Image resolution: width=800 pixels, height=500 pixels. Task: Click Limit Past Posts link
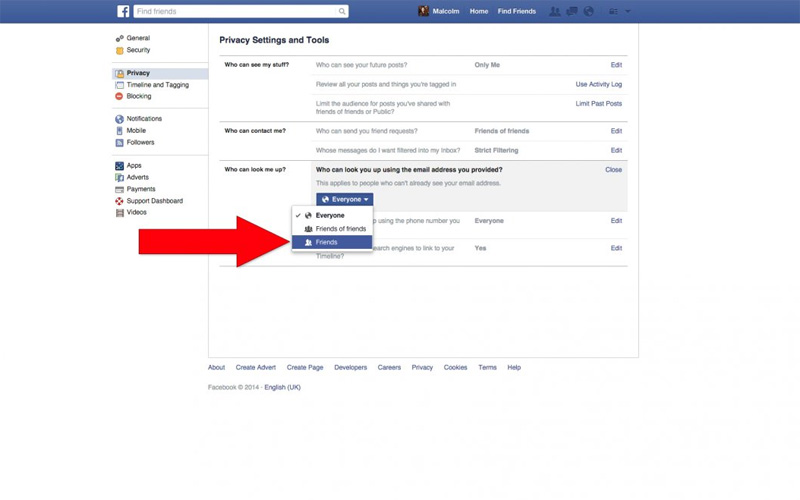pyautogui.click(x=598, y=103)
